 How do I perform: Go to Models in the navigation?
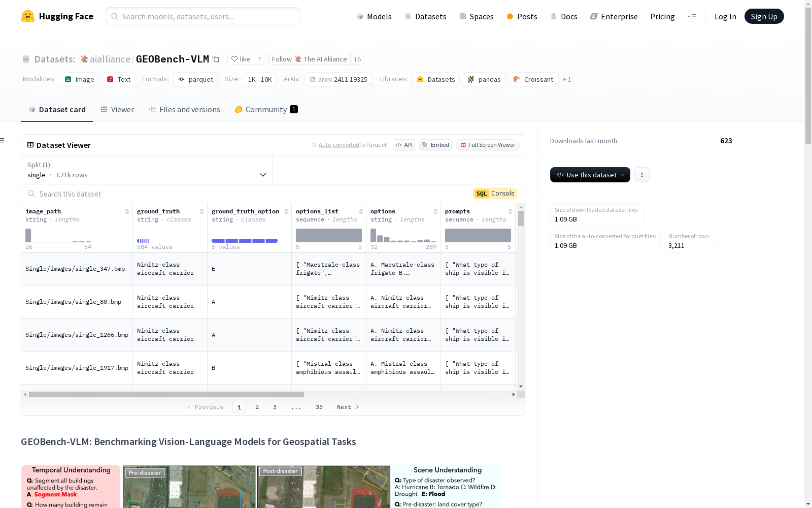[374, 16]
